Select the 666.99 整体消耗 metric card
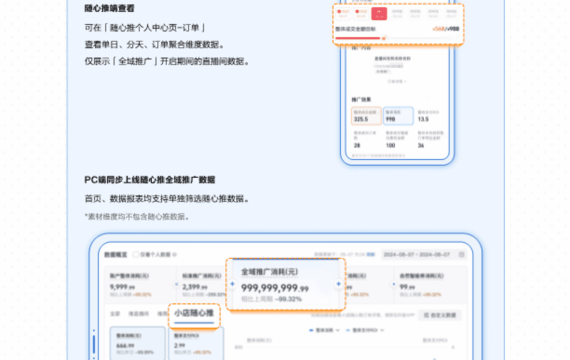Image resolution: width=570 pixels, height=360 pixels. 137,343
